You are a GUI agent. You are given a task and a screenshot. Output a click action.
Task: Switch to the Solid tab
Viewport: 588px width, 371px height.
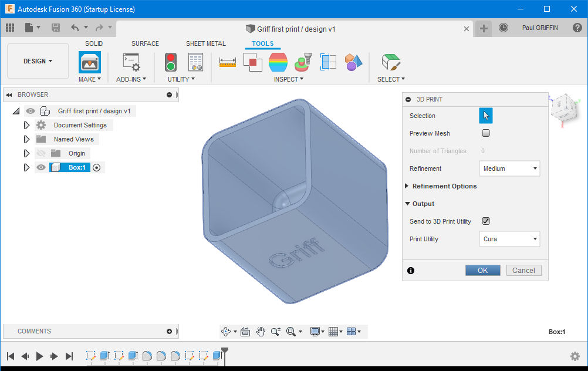pyautogui.click(x=94, y=43)
